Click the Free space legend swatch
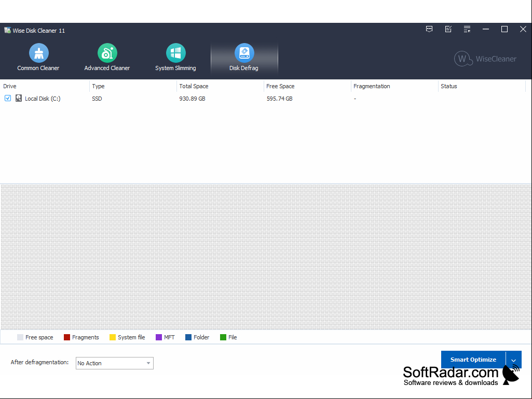This screenshot has width=532, height=399. [x=20, y=337]
